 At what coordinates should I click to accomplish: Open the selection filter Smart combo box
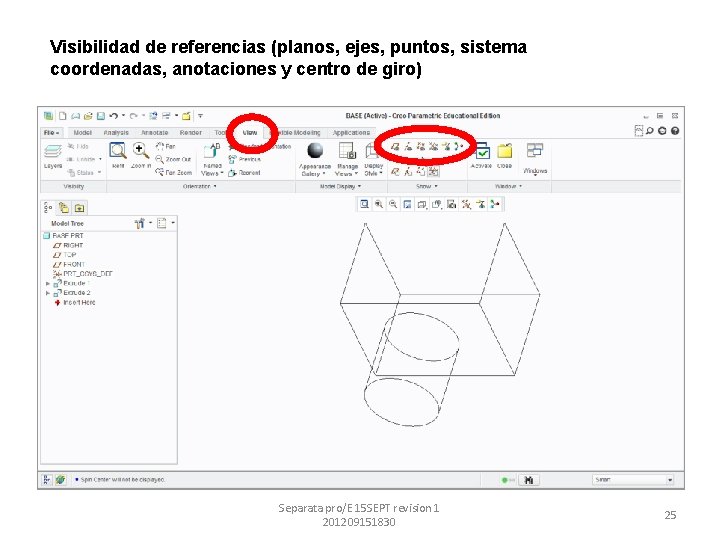[x=633, y=480]
